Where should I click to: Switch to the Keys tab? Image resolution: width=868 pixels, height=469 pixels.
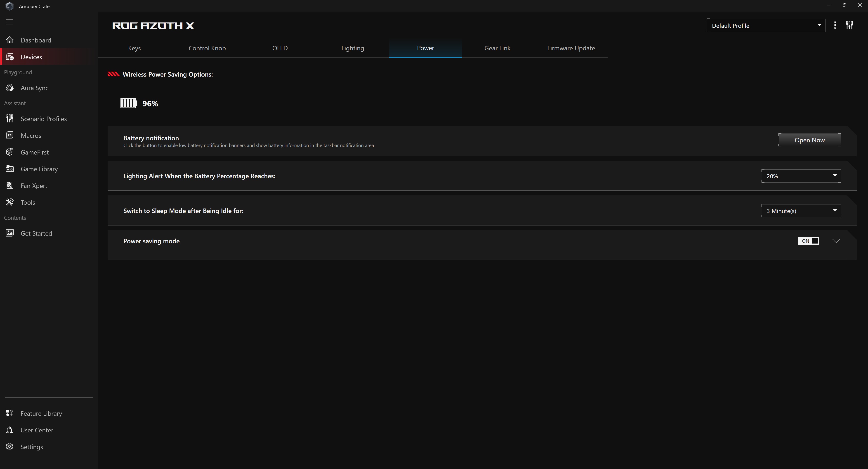[x=134, y=48]
